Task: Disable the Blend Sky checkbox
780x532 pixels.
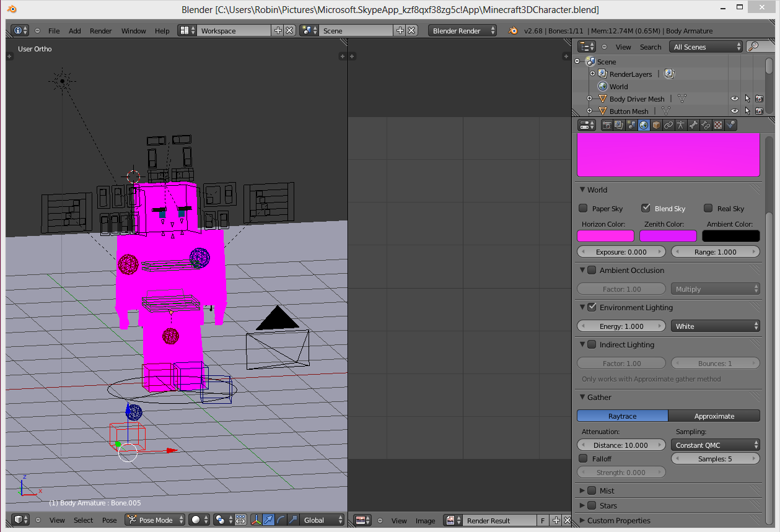Action: [x=646, y=208]
